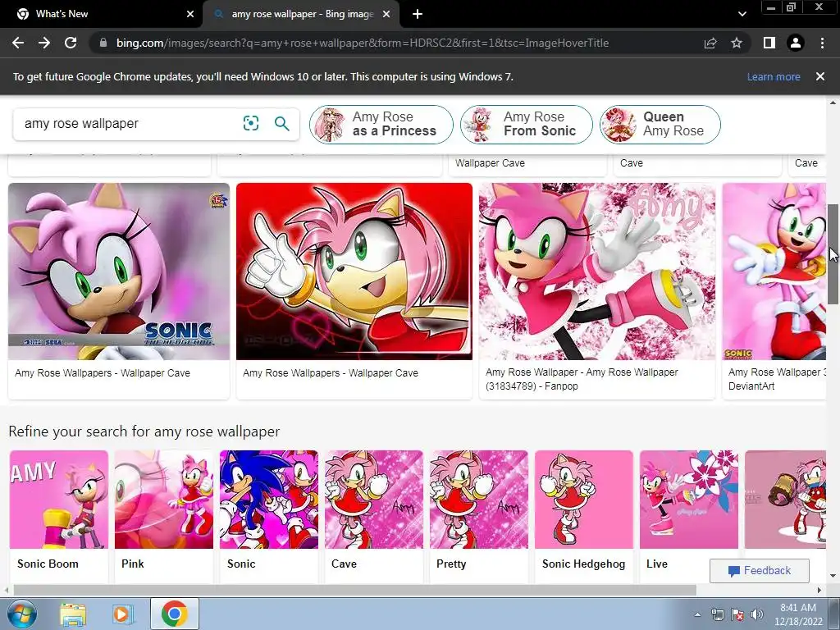Go forward in browser history
The width and height of the screenshot is (840, 630).
44,43
